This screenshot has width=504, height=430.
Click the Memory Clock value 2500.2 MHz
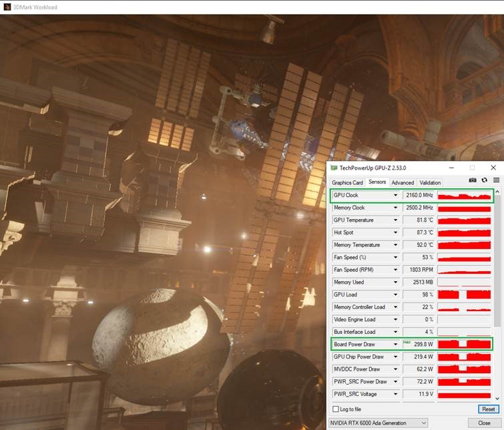click(x=418, y=208)
